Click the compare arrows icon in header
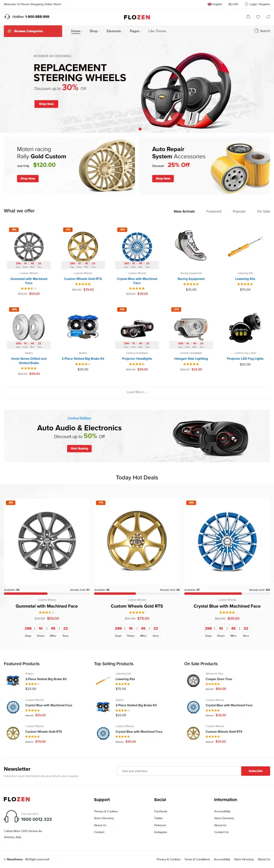Screen dimensions: 274x868 (268, 17)
